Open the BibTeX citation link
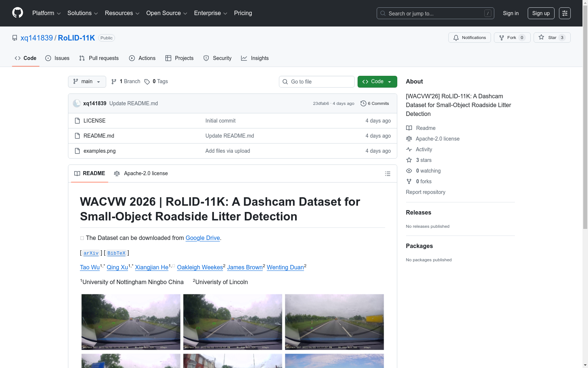588x368 pixels. point(116,253)
